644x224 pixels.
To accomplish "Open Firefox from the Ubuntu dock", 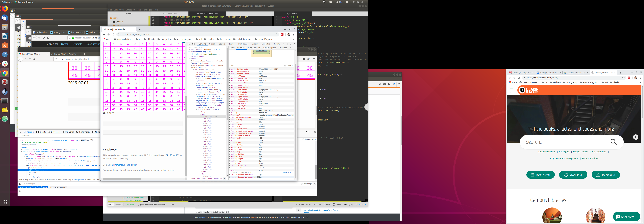I will pos(5,9).
